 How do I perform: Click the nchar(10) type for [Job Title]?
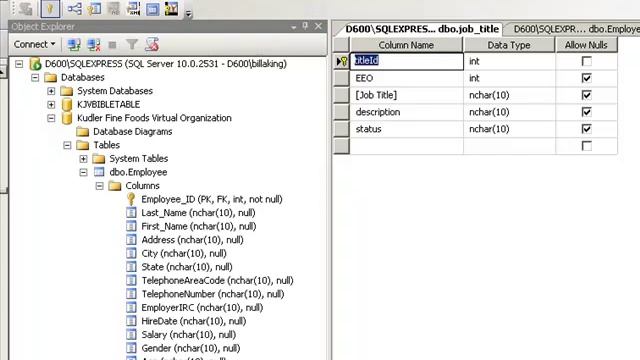(509, 95)
